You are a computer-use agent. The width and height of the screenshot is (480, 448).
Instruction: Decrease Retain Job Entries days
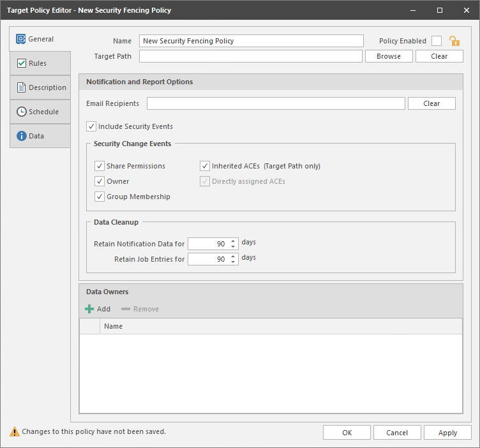tap(233, 262)
